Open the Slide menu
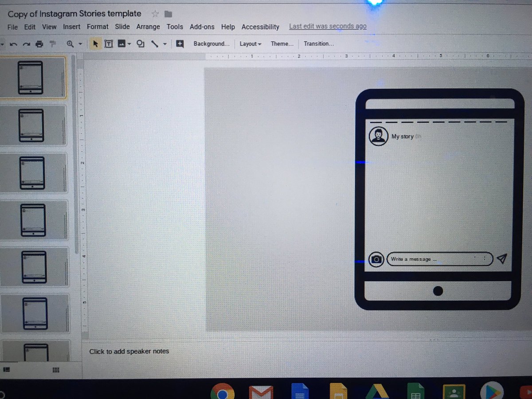 pyautogui.click(x=122, y=27)
